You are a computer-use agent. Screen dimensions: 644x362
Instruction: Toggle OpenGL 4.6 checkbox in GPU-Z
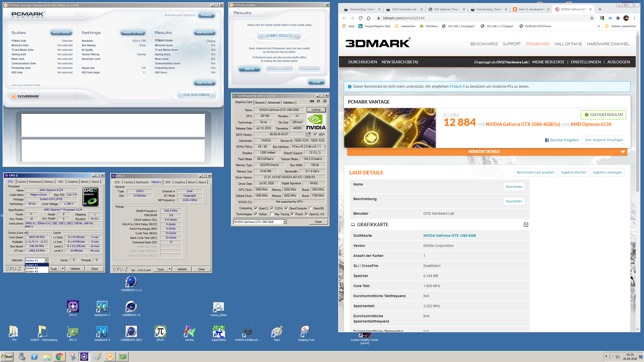click(x=306, y=214)
